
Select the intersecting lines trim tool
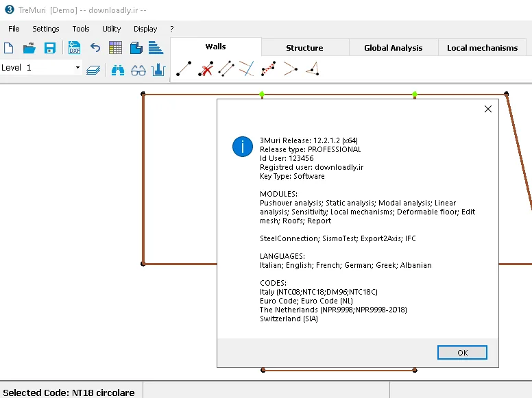click(247, 69)
